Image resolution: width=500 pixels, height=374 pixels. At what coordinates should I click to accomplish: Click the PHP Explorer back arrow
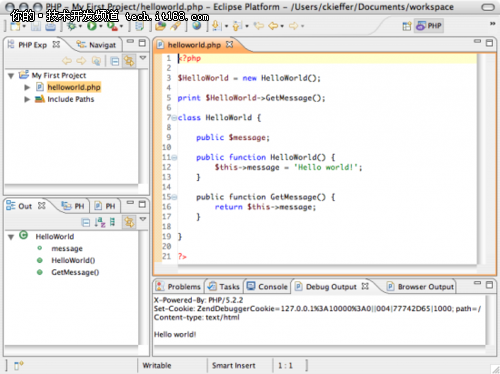[x=67, y=61]
